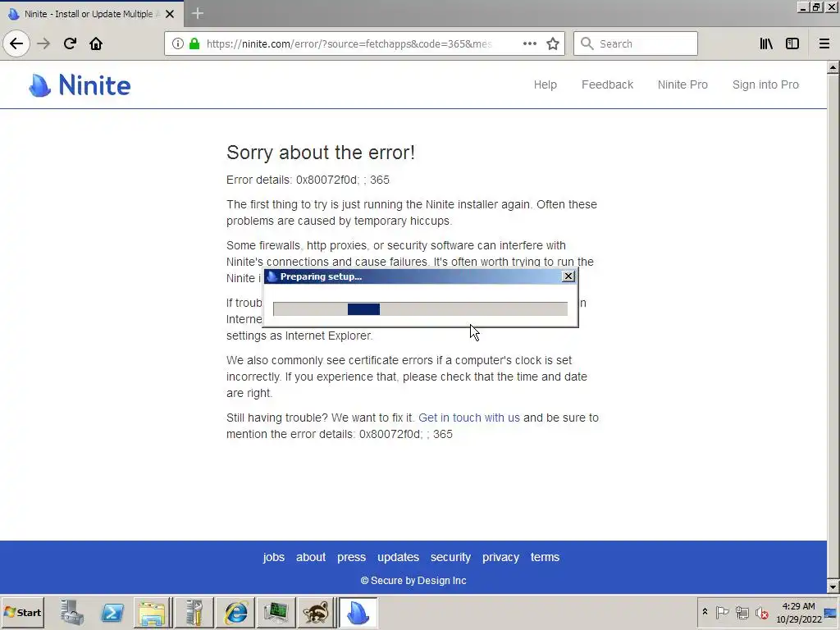Bookmark this page with the star

coord(553,43)
